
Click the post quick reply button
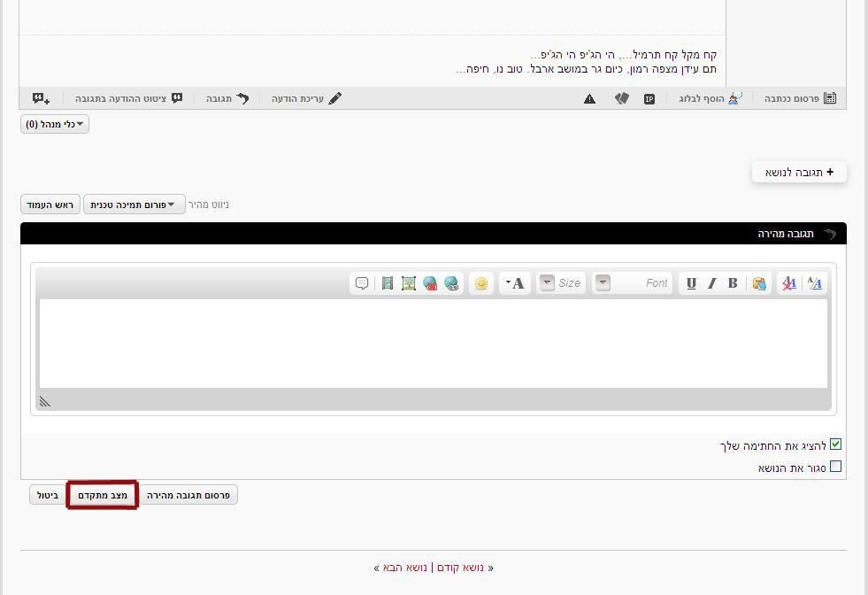pos(188,495)
